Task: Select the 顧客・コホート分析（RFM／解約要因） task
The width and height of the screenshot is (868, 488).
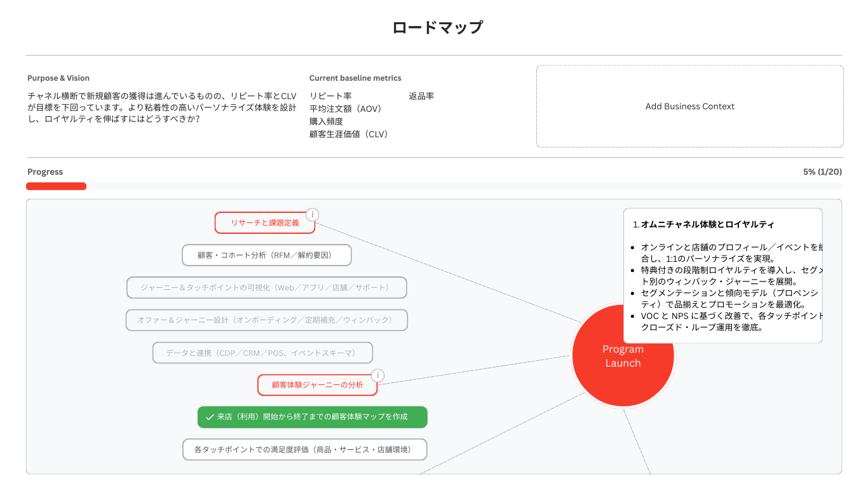Action: pyautogui.click(x=267, y=255)
